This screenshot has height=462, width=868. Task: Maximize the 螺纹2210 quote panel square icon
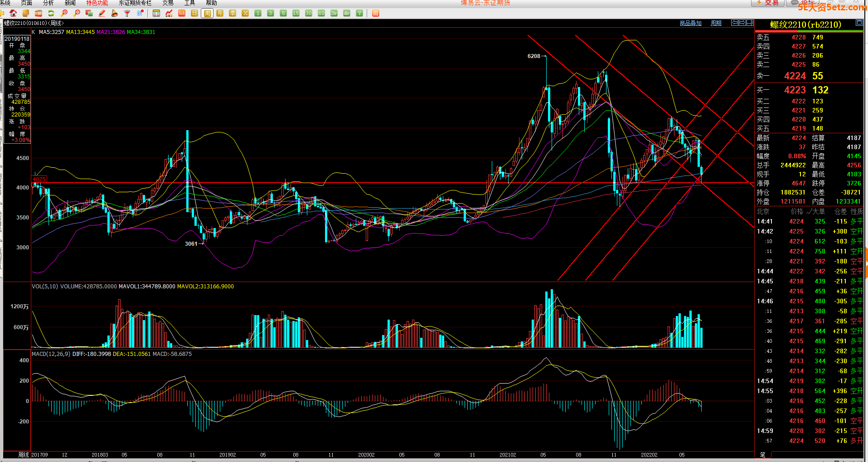pos(859,23)
